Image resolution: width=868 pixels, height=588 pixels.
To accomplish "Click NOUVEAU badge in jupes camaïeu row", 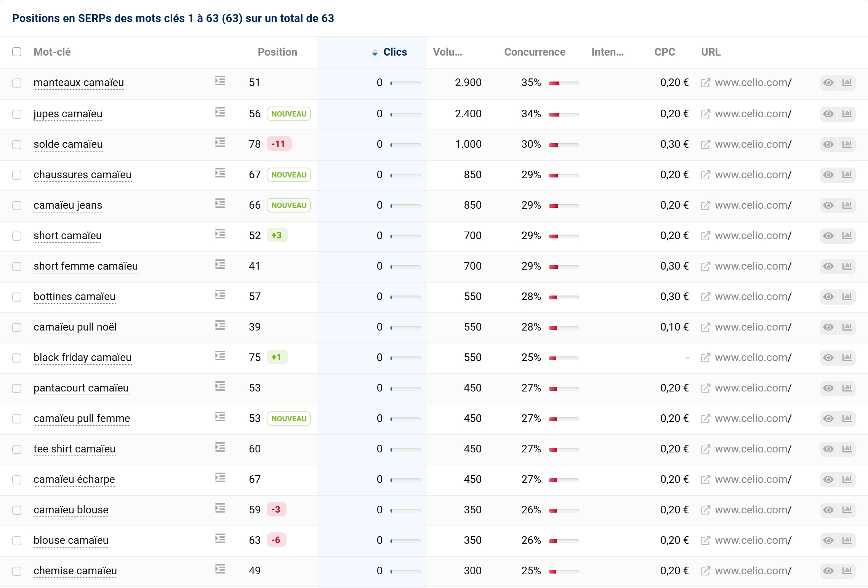I will pyautogui.click(x=289, y=114).
